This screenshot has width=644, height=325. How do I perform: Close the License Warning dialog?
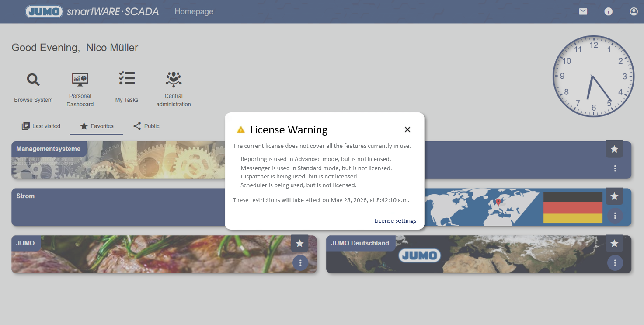[407, 129]
